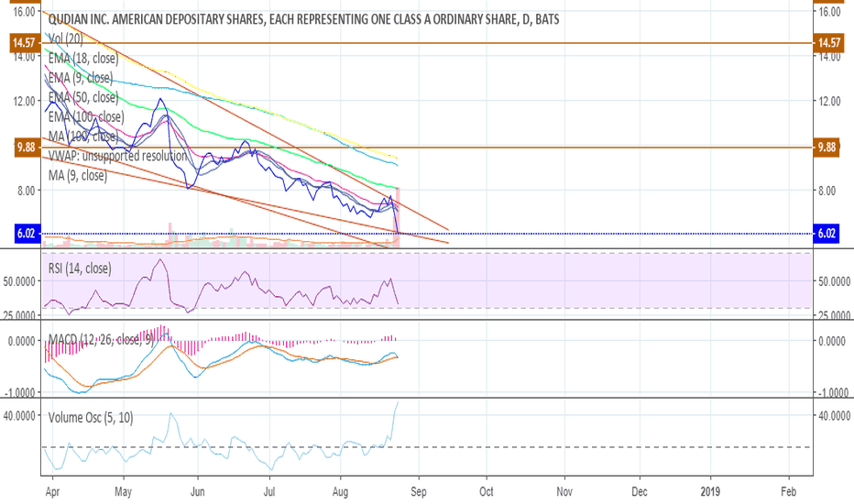Viewport: 854px width, 504px height.
Task: Click the Apr label on time axis
Action: tap(52, 491)
